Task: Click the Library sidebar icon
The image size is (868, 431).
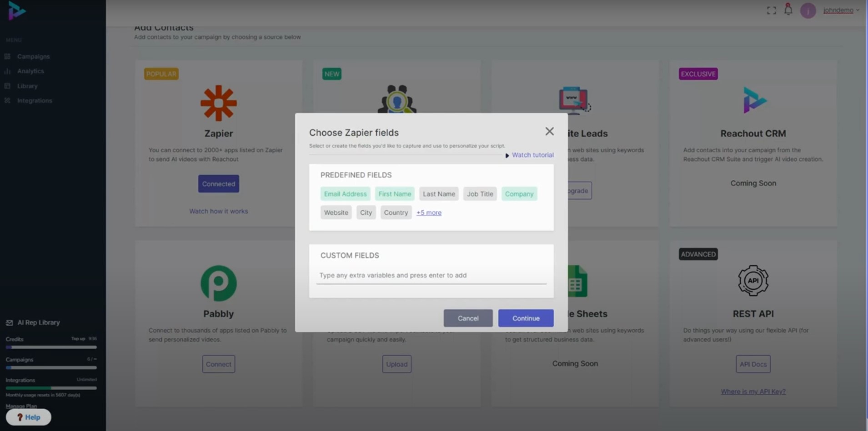Action: tap(7, 86)
